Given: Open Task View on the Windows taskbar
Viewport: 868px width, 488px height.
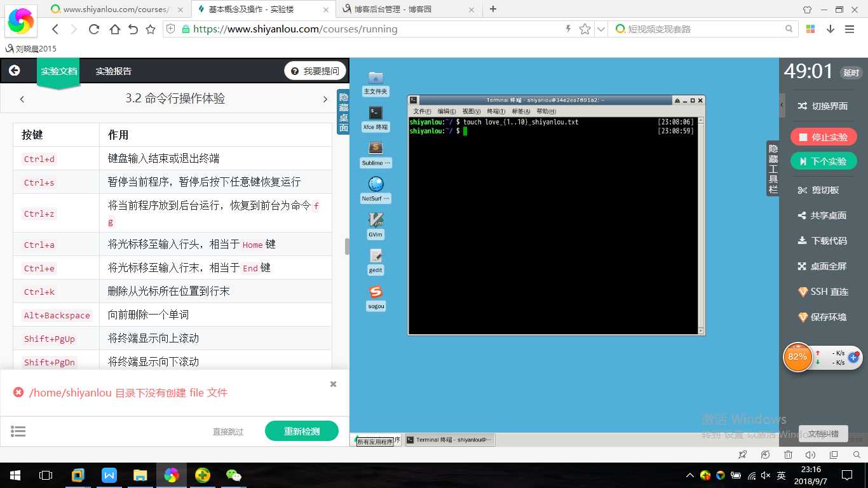Looking at the screenshot, I should coord(46,475).
